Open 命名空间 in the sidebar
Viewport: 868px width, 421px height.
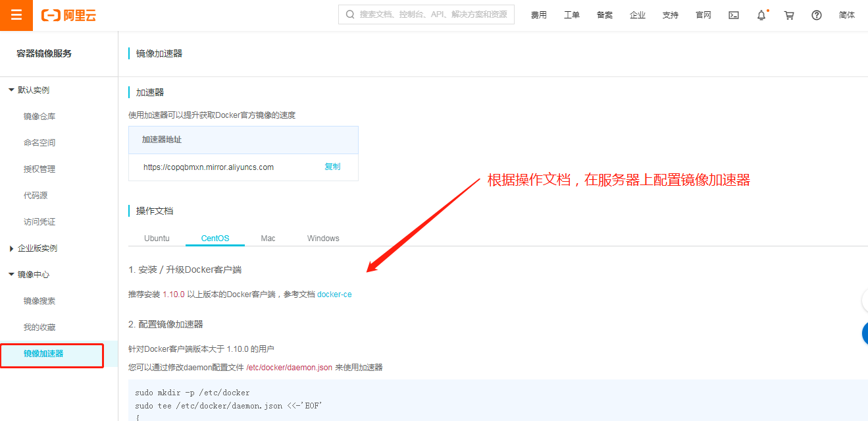(x=39, y=143)
